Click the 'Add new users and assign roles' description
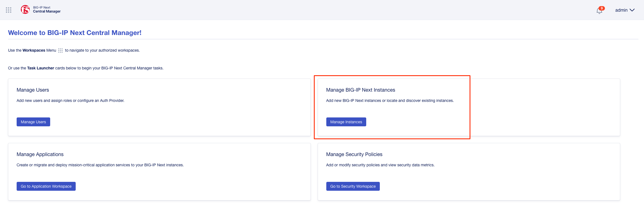The image size is (644, 211). point(70,101)
